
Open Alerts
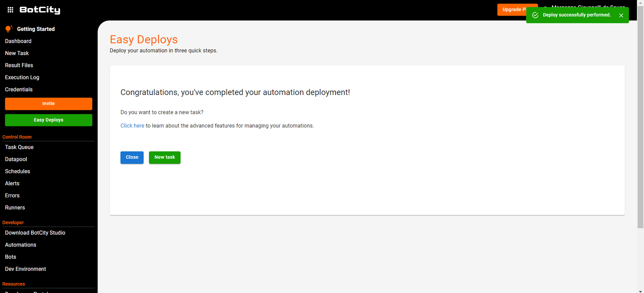pos(12,184)
